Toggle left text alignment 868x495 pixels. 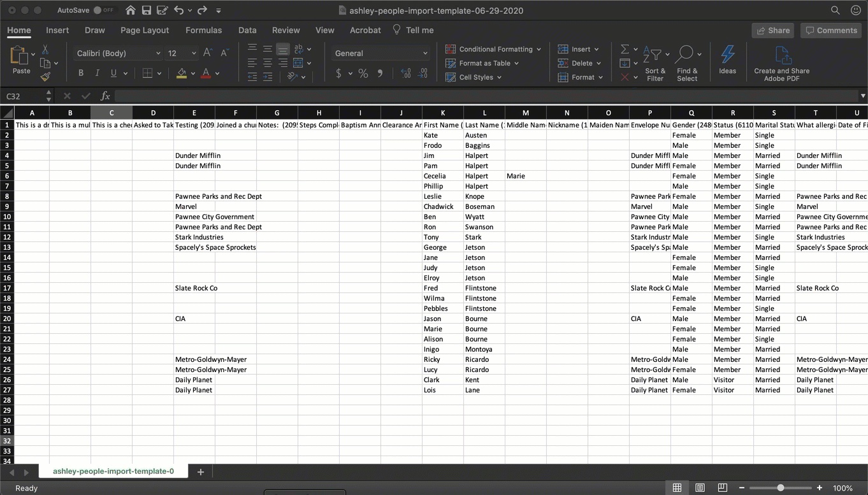[x=252, y=63]
